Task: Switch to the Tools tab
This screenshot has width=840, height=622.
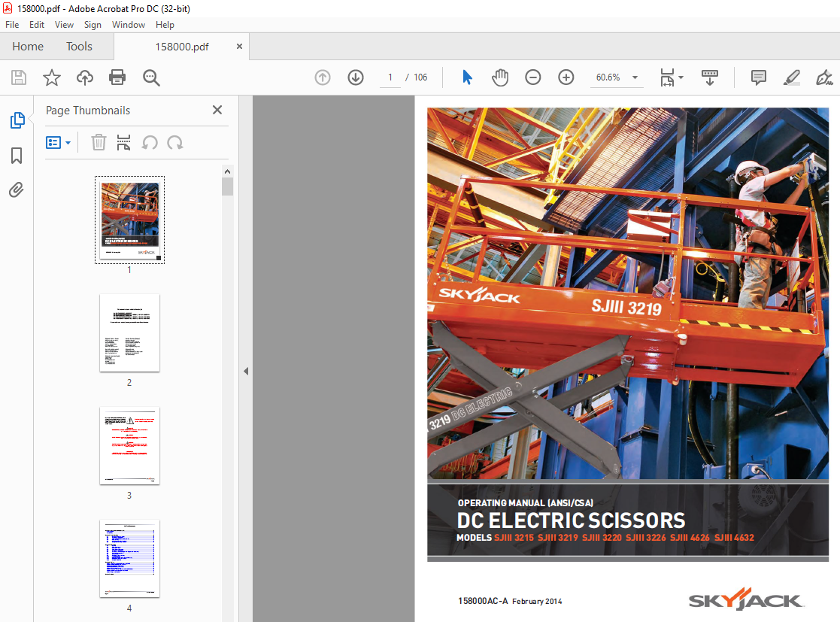Action: tap(79, 47)
